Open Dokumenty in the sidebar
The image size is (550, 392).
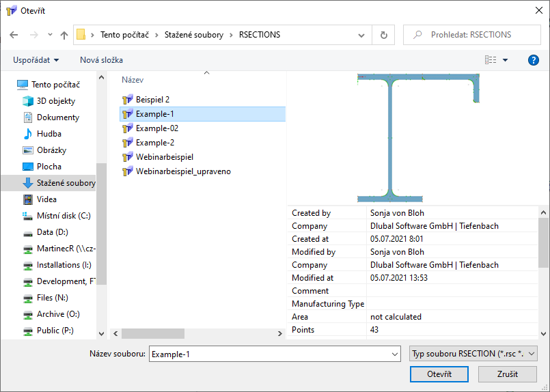tap(51, 117)
